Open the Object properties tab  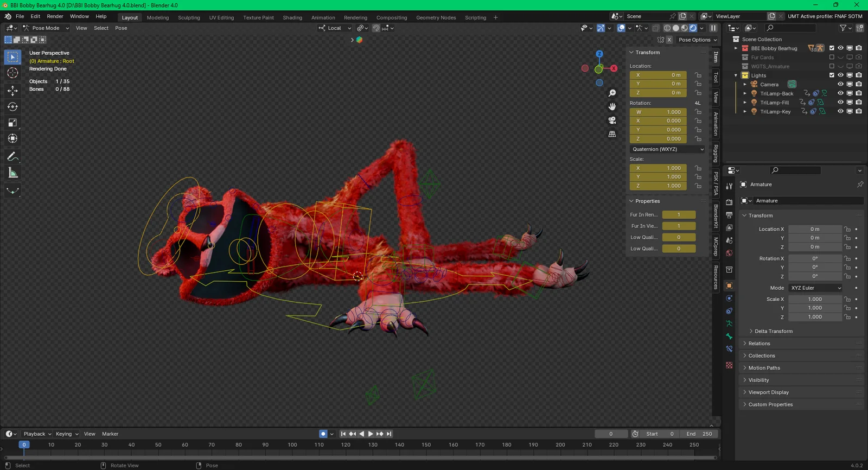(x=729, y=285)
